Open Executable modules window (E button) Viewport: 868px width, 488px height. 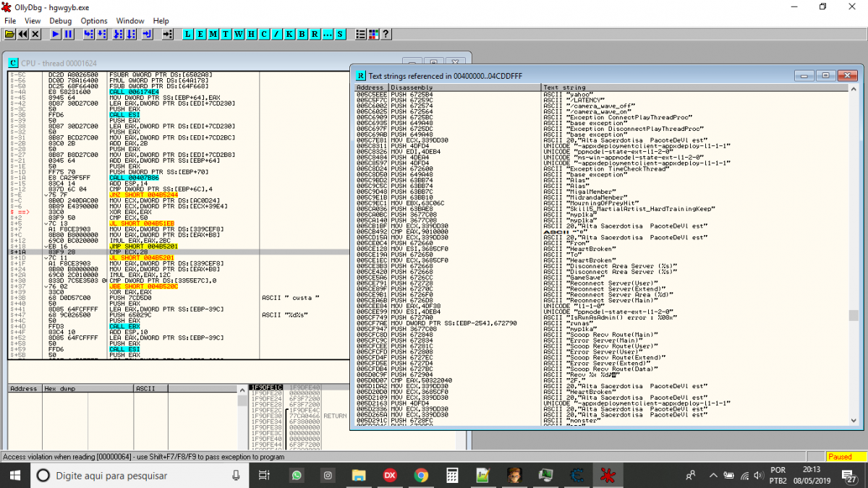[200, 34]
